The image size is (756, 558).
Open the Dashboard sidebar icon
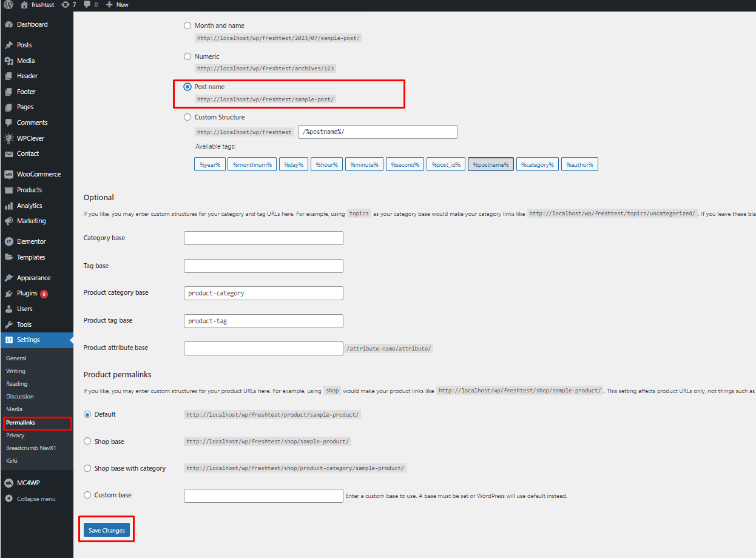[8, 25]
